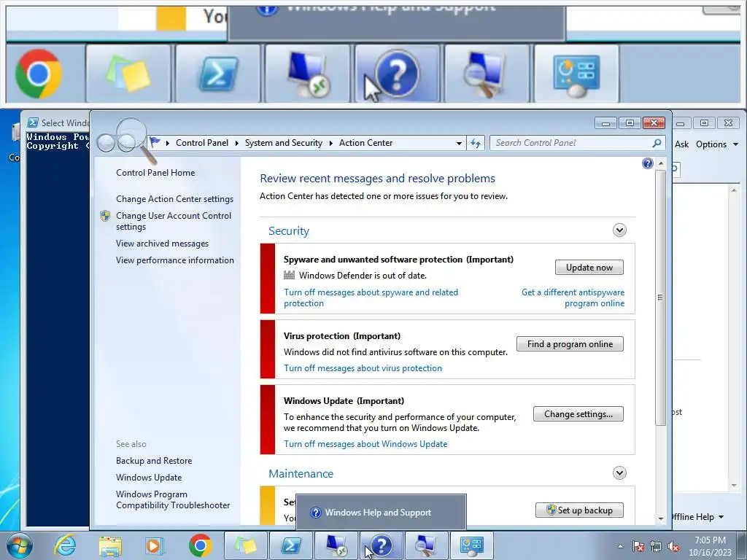The image size is (747, 560).
Task: Open Control Panel Home link
Action: [x=155, y=173]
